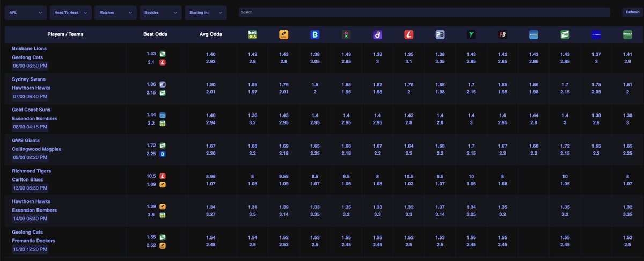Select the Collingwood Magpies team name

(36, 149)
